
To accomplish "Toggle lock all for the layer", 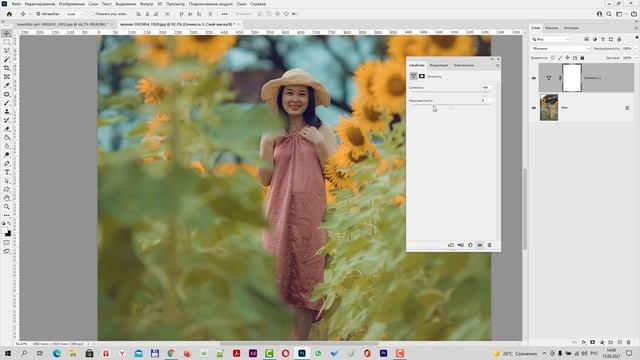I will 582,58.
